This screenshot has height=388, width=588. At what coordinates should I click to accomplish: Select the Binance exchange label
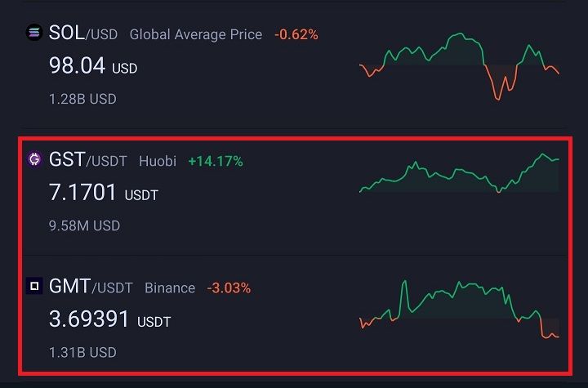170,288
